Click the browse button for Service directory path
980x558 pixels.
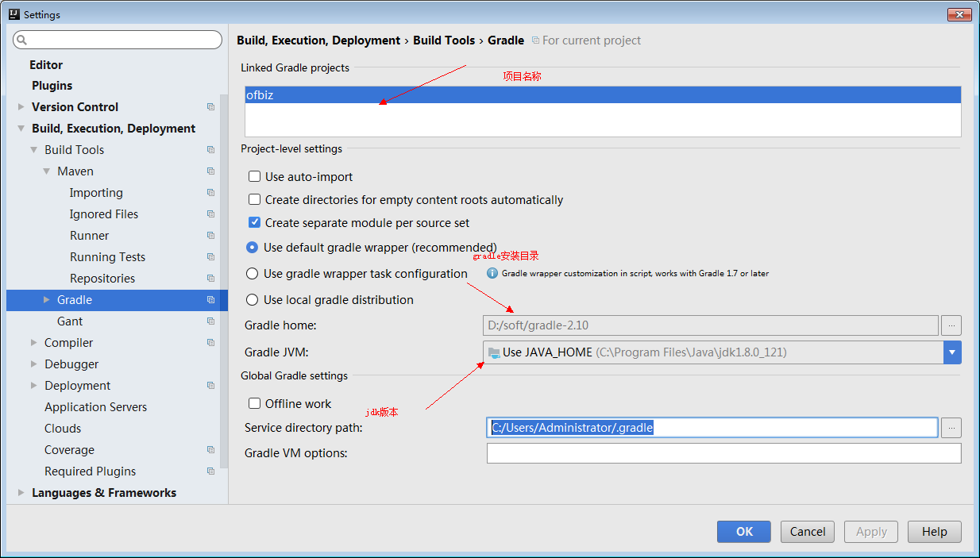coord(951,428)
